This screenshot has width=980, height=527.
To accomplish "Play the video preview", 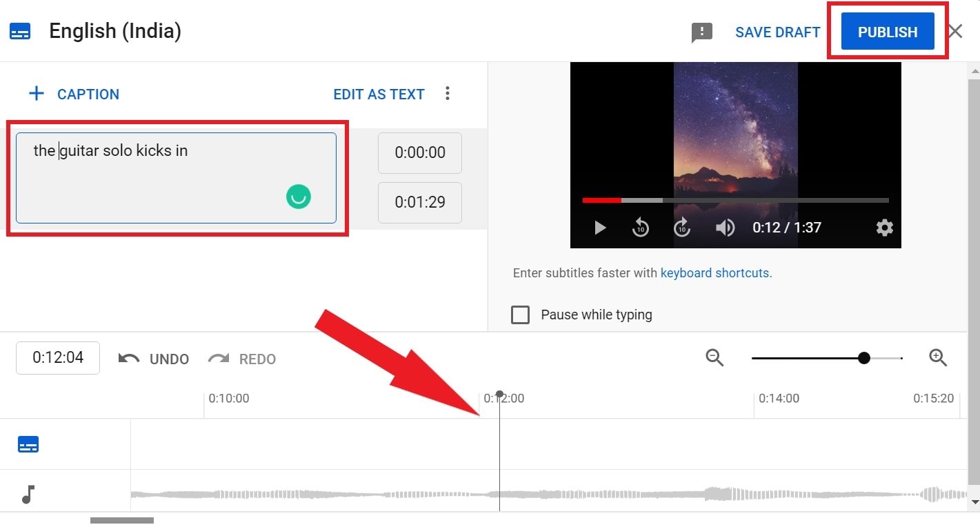I will (600, 228).
